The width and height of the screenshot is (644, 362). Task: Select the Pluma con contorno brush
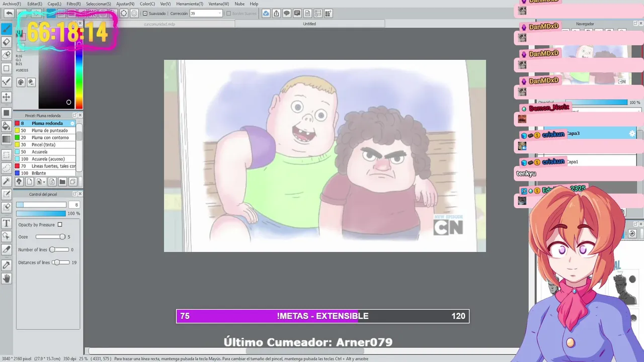coord(45,137)
